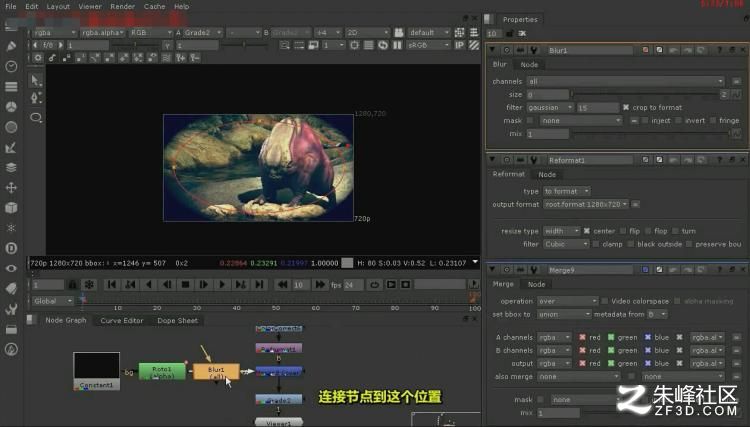Select the Roto1 node in graph
750x427 pixels.
(162, 372)
